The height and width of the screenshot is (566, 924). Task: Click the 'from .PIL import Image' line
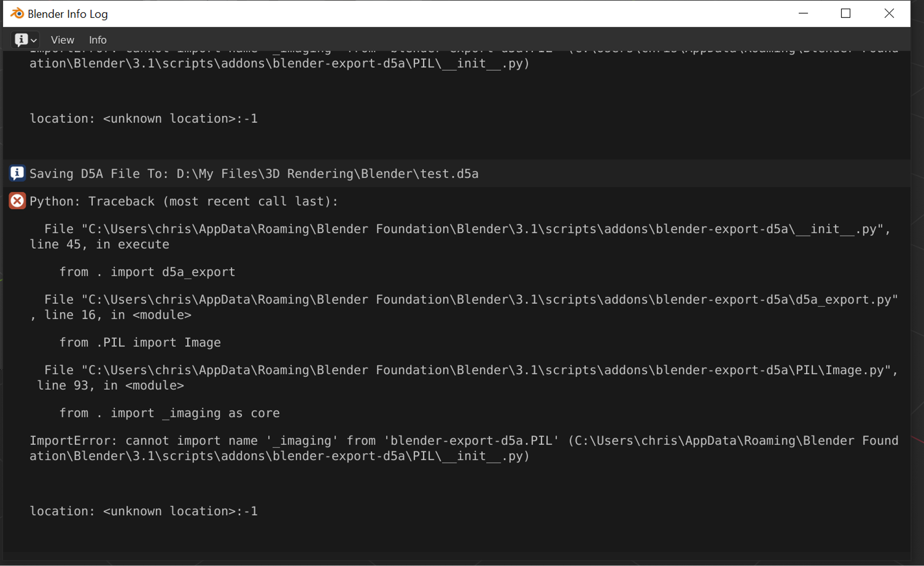[x=140, y=343]
